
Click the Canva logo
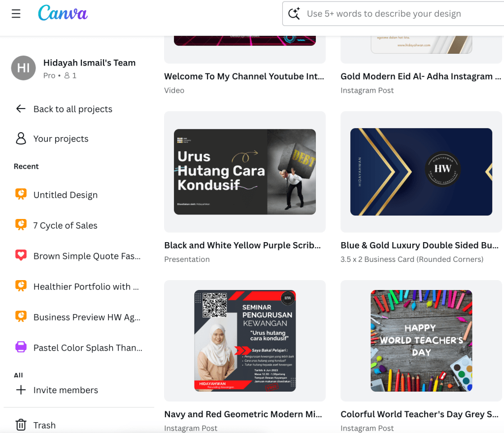[x=63, y=13]
